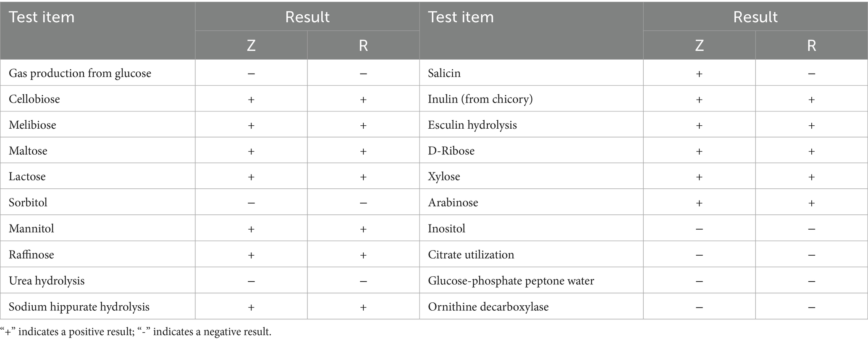The image size is (868, 341).
Task: Click the Z result for Xylose
Action: click(699, 177)
